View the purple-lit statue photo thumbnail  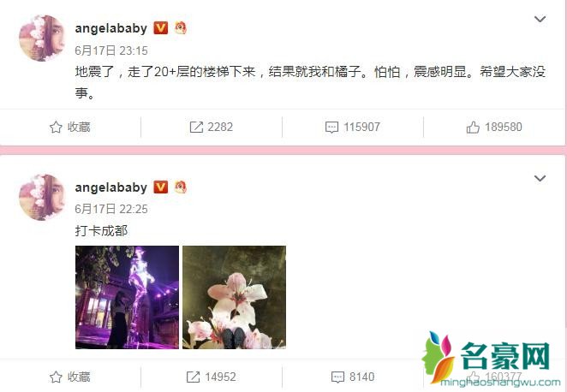[127, 297]
